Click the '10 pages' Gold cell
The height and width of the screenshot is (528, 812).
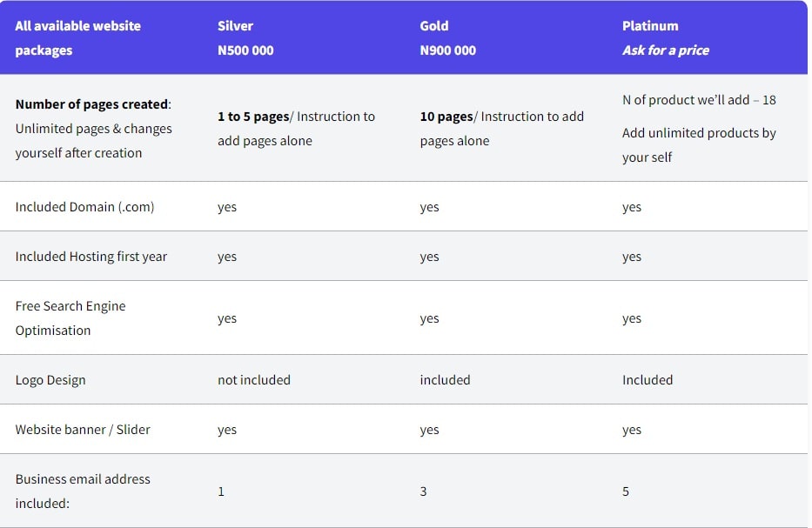502,129
